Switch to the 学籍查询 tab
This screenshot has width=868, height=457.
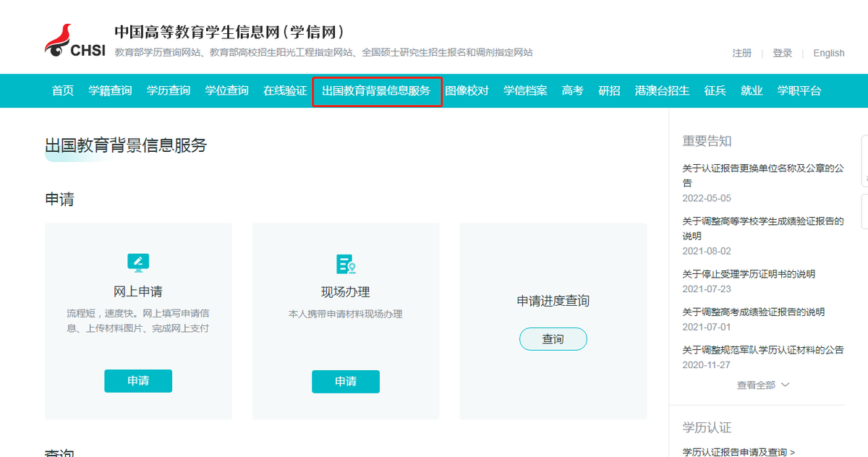[109, 90]
